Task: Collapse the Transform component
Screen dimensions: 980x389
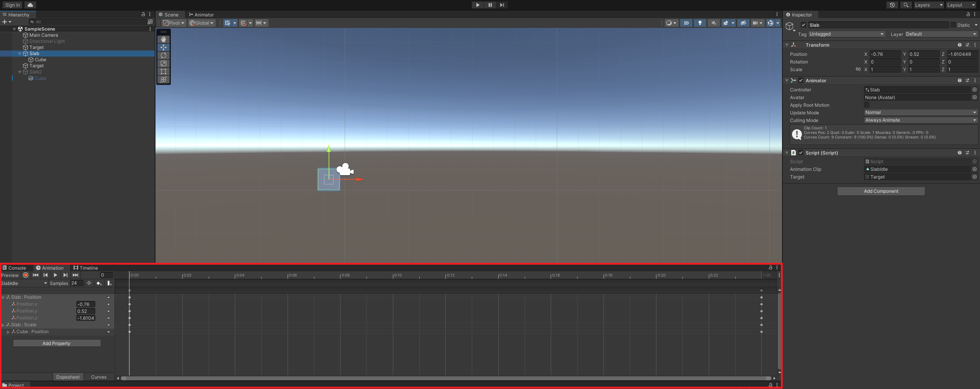Action: point(787,45)
